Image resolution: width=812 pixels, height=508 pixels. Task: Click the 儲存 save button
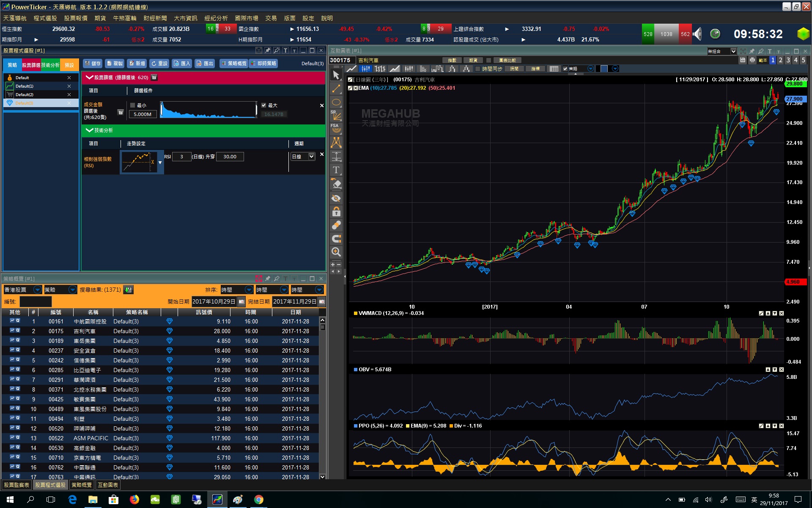click(x=93, y=63)
